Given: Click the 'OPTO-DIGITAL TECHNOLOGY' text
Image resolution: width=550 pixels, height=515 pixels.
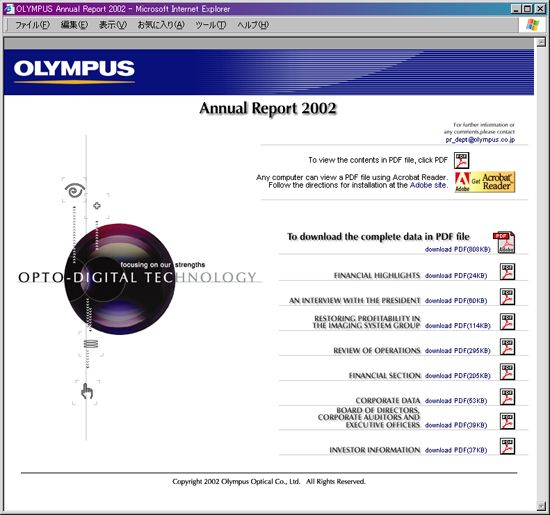Looking at the screenshot, I should point(137,277).
